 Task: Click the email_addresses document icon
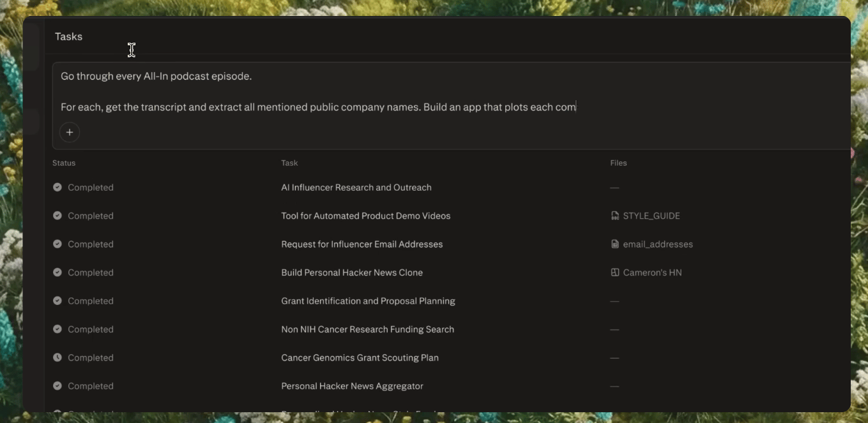coord(615,244)
